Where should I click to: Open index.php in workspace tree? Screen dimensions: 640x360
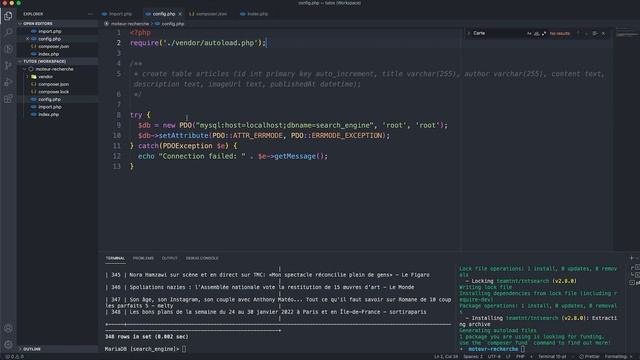(49, 115)
